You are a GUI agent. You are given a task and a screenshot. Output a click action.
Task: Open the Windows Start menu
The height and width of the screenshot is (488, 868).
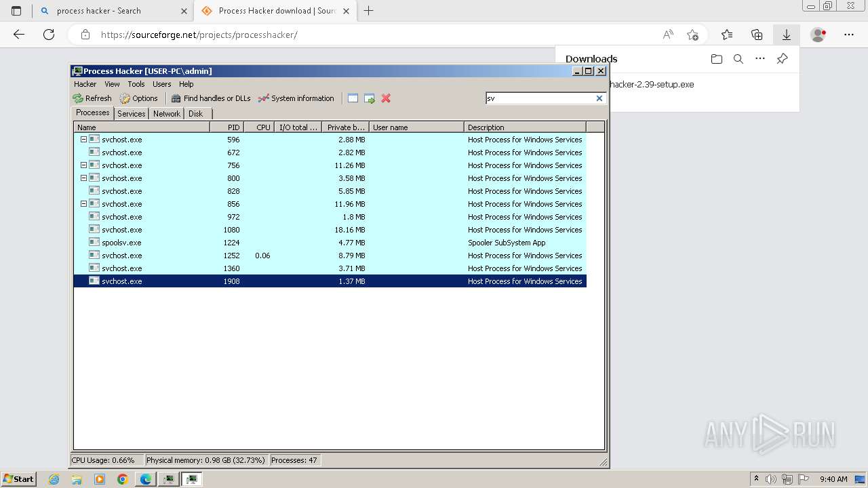click(19, 479)
